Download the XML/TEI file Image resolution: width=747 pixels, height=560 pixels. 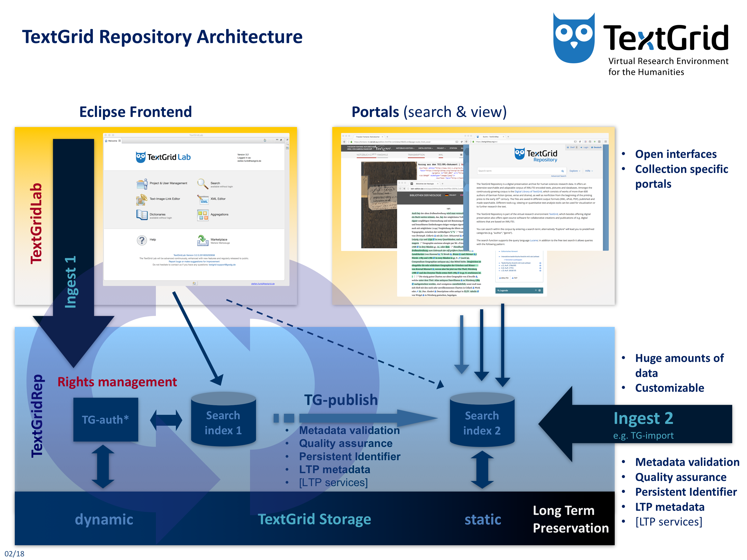[504, 278]
